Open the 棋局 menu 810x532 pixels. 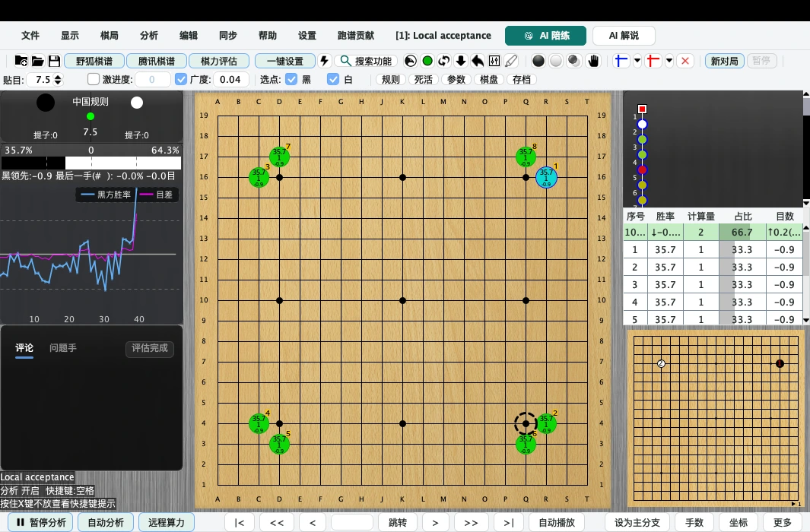(109, 36)
